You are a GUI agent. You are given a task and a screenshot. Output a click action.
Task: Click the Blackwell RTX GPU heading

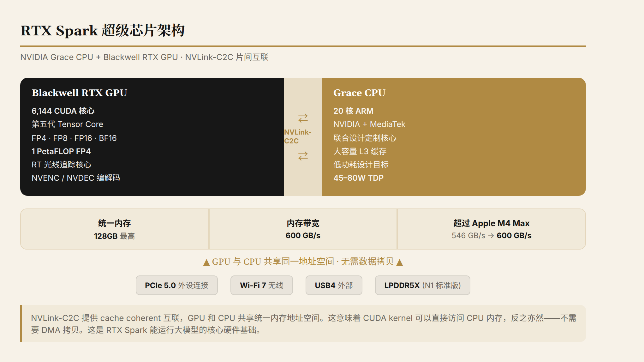(x=80, y=93)
